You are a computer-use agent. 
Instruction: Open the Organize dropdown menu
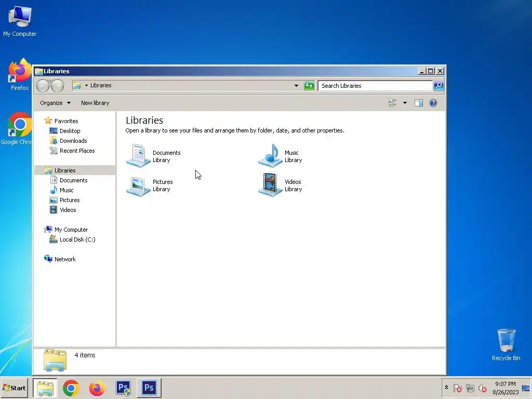point(55,103)
